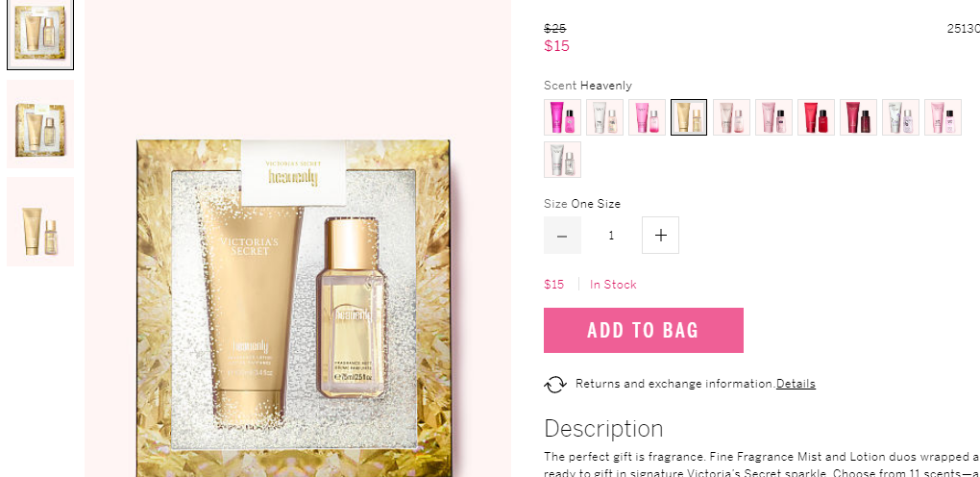Click the plus icon to increase quantity
Image resolution: width=980 pixels, height=477 pixels.
(x=660, y=236)
